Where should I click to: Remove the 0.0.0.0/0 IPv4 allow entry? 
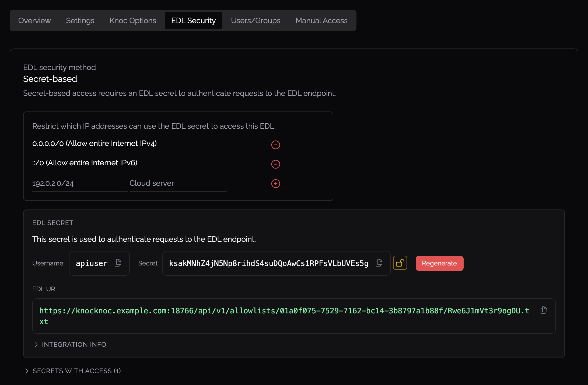coord(275,145)
